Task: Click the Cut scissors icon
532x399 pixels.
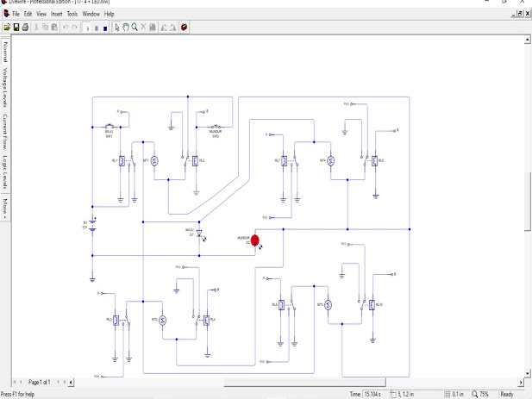Action: [x=36, y=27]
